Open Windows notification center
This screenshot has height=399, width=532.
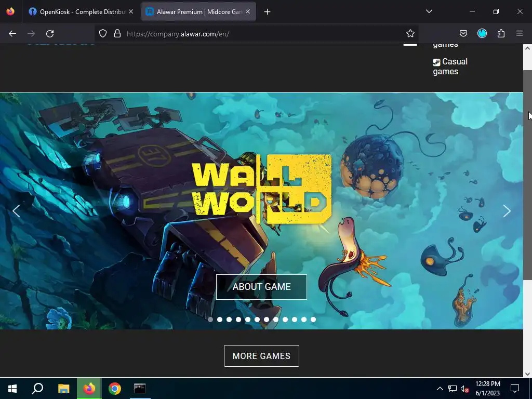[515, 389]
